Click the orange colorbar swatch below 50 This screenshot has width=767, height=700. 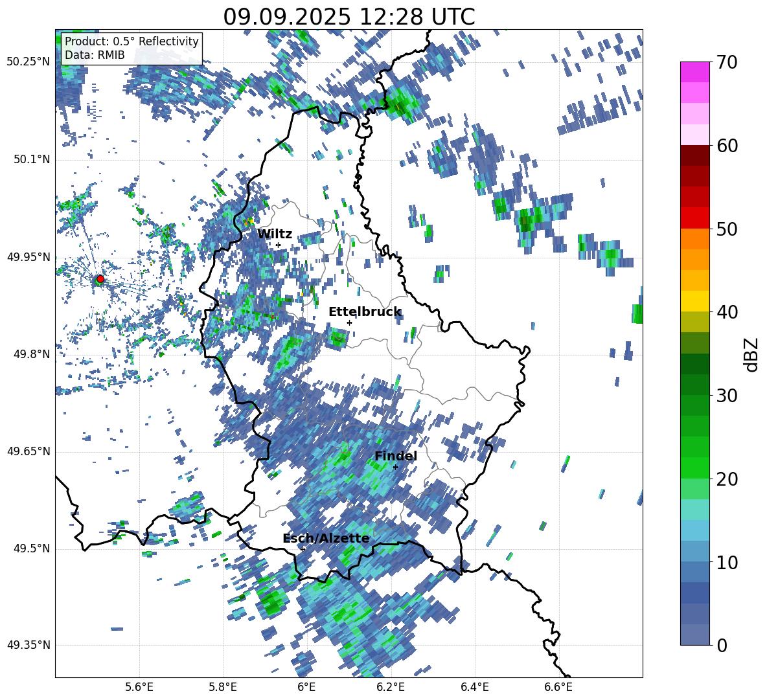click(x=694, y=238)
